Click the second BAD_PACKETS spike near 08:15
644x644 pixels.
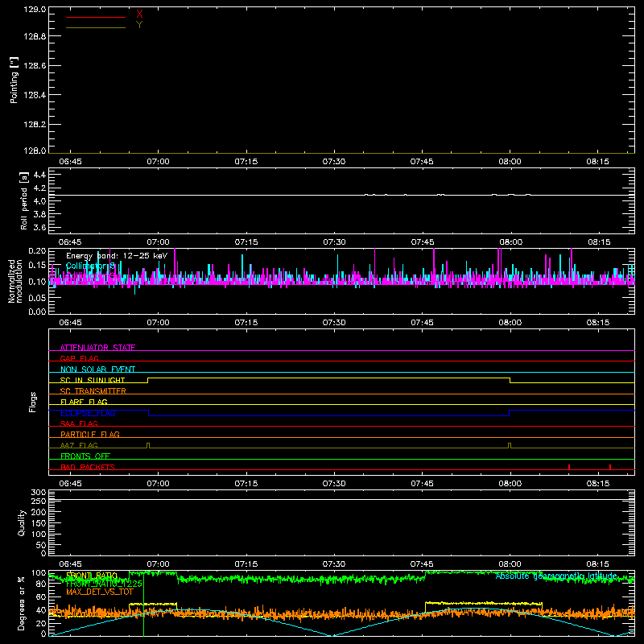coord(610,467)
